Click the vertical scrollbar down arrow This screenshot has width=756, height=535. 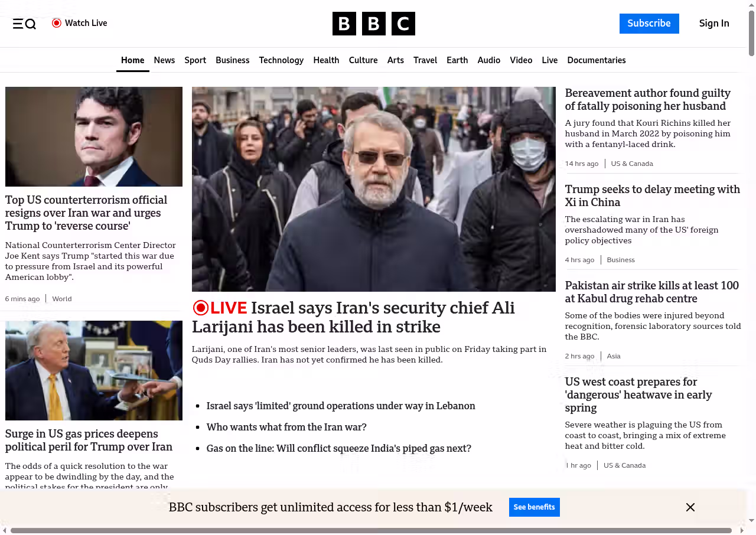(x=751, y=520)
